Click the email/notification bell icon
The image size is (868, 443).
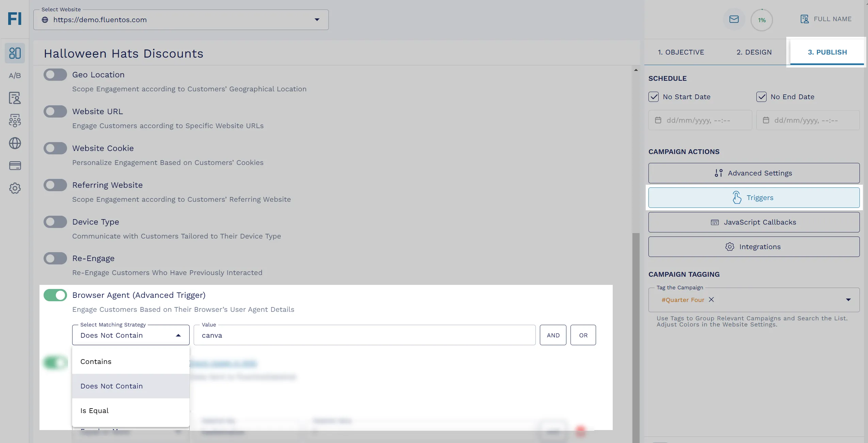point(733,19)
